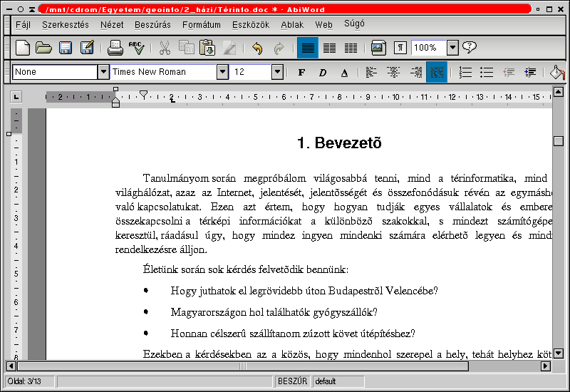The height and width of the screenshot is (392, 570).
Task: Click the horizontal scrollbar left arrow
Action: click(11, 366)
